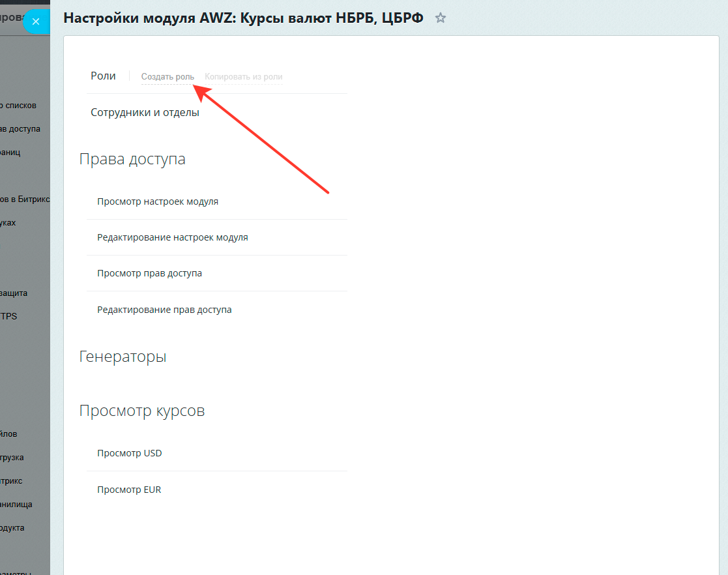This screenshot has width=728, height=575.
Task: Open sidebar item ending in 'TPS'
Action: [x=9, y=317]
